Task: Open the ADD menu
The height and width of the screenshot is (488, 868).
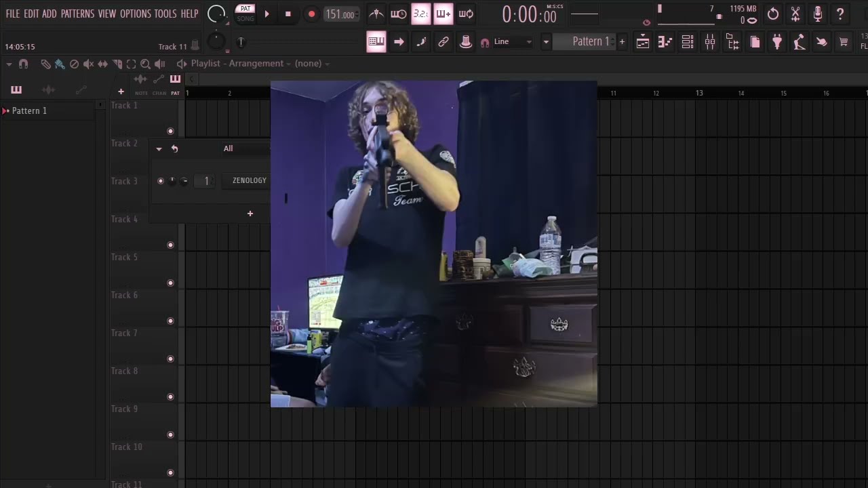Action: 50,14
